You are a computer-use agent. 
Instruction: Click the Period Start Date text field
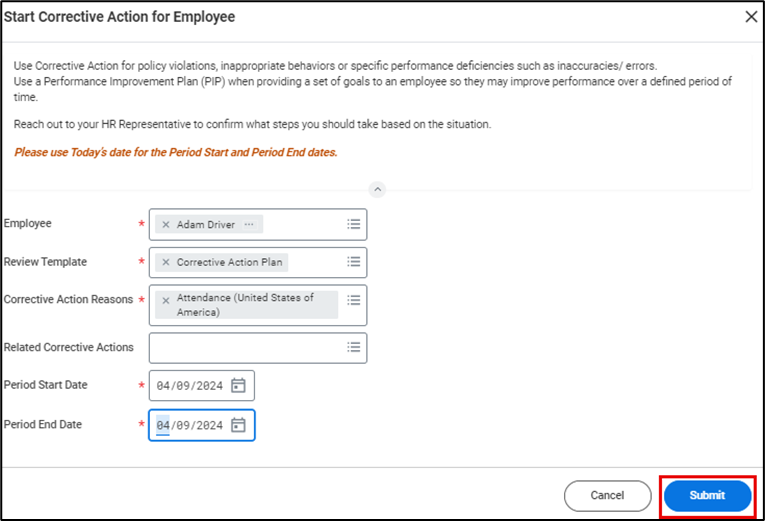pyautogui.click(x=189, y=385)
